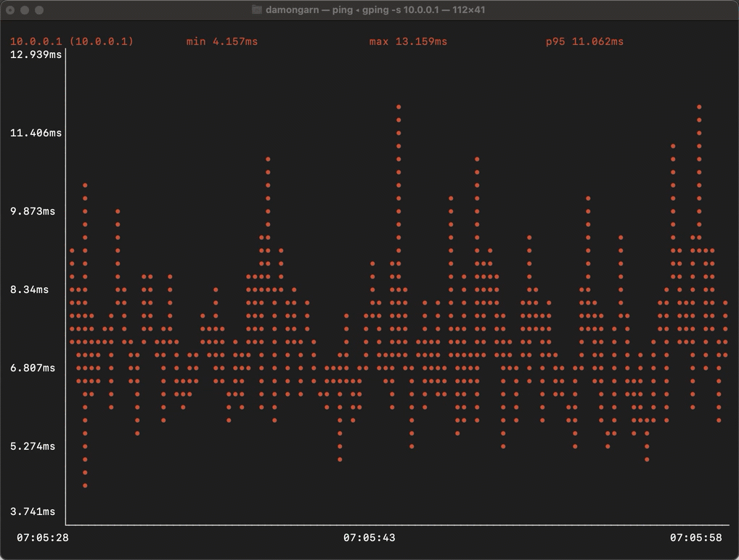
Task: Click the folder icon in title bar
Action: click(257, 10)
